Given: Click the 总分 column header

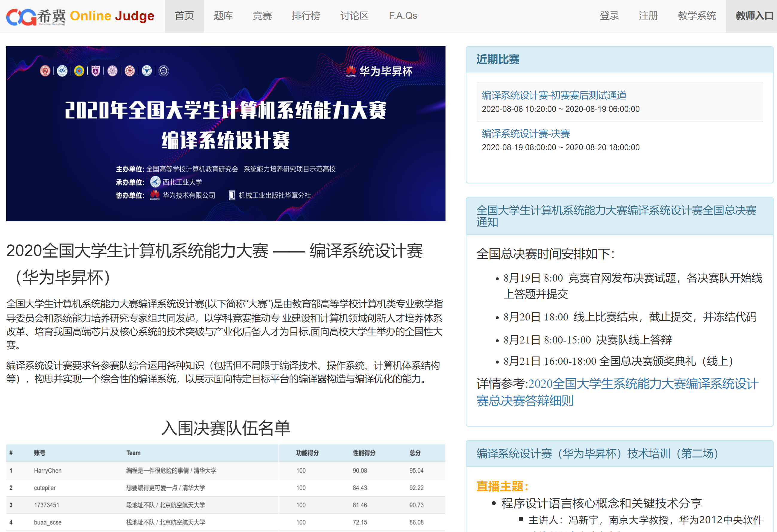Looking at the screenshot, I should pos(415,453).
